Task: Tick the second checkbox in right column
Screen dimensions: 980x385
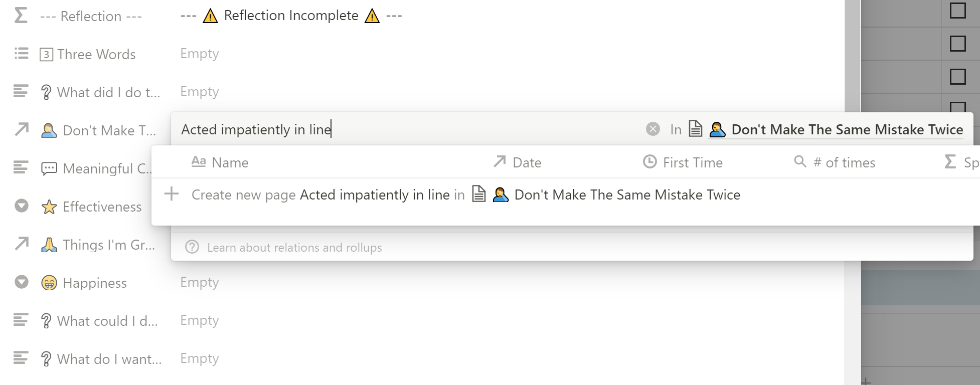Action: pos(957,44)
